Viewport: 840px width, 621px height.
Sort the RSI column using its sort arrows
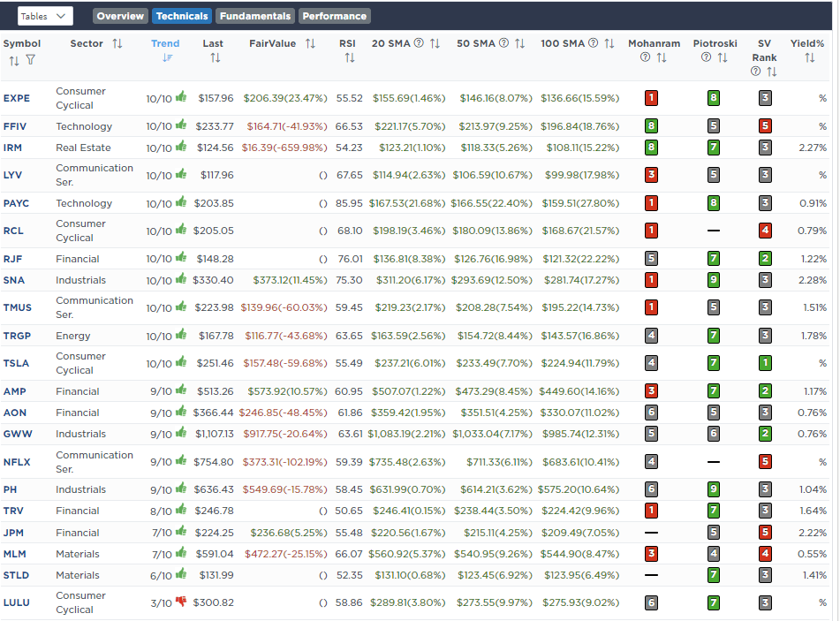[349, 57]
